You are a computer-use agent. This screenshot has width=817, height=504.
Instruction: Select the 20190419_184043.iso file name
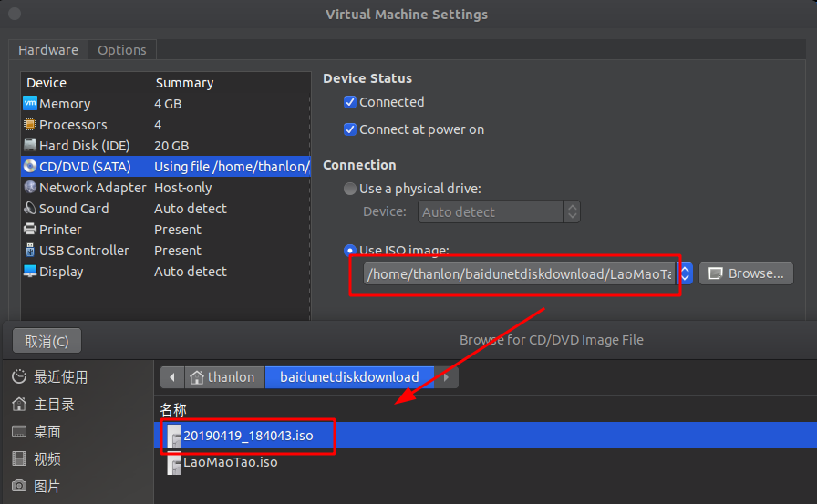click(248, 436)
